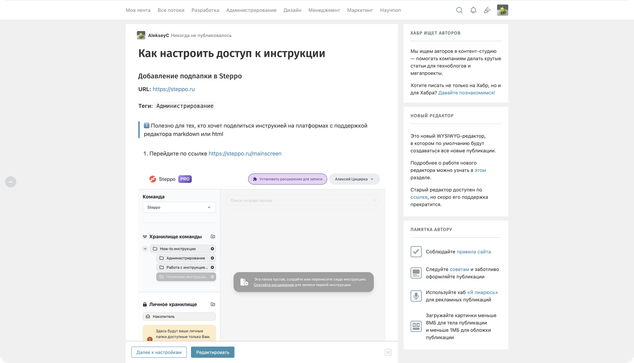This screenshot has width=634, height=363.
Task: Click the Давайте познакомимся! link
Action: pyautogui.click(x=467, y=93)
